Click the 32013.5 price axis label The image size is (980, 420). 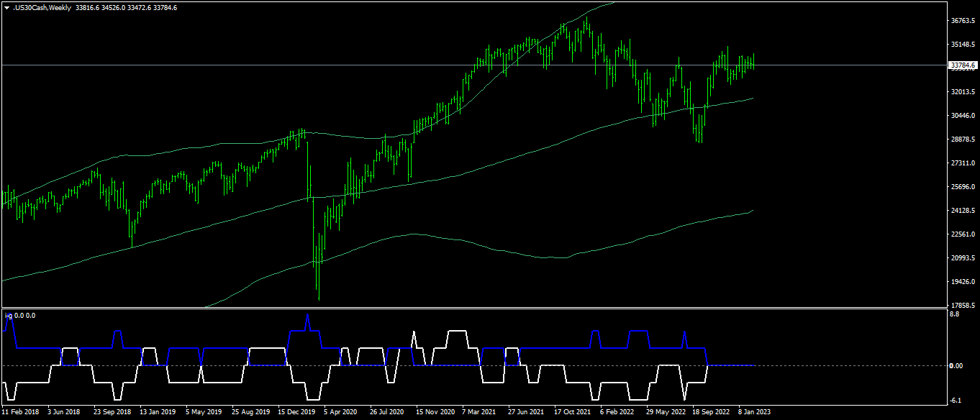[x=962, y=92]
